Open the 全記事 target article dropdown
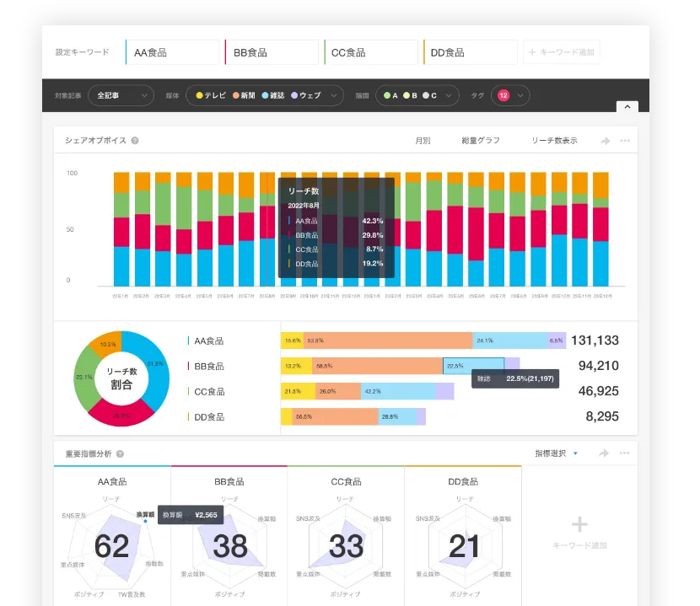The width and height of the screenshot is (700, 606). coord(121,96)
